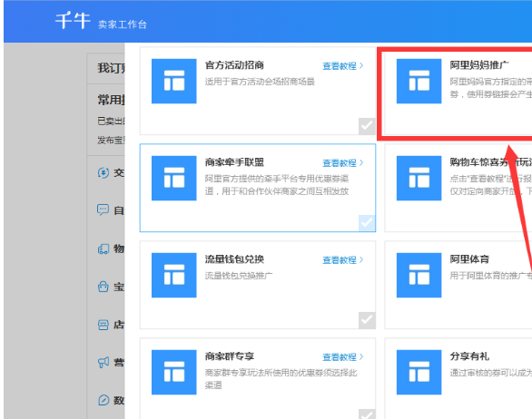This screenshot has height=419, width=532.
Task: Open the compass data sidebar icon
Action: pyautogui.click(x=103, y=400)
